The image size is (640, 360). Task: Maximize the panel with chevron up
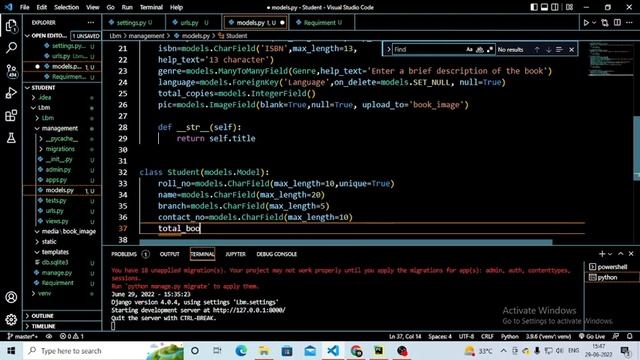point(620,254)
